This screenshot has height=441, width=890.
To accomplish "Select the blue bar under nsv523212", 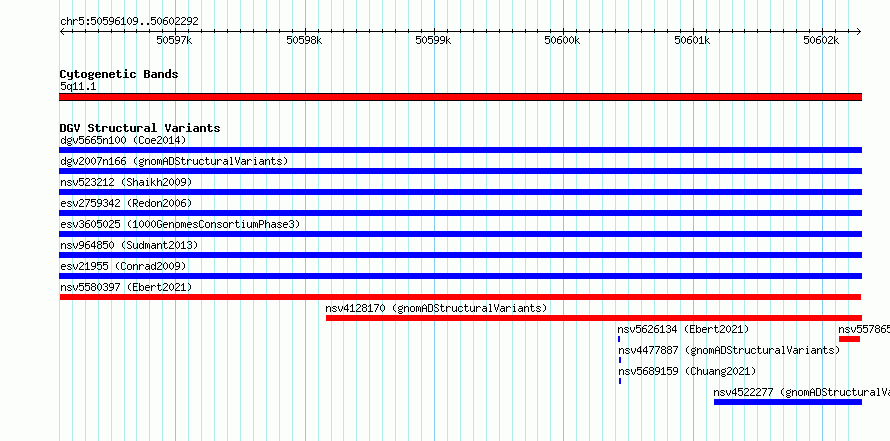I will [x=460, y=192].
